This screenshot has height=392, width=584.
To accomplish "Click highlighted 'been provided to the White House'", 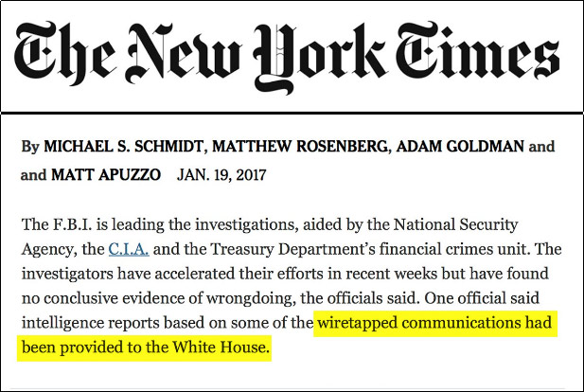I will point(145,347).
